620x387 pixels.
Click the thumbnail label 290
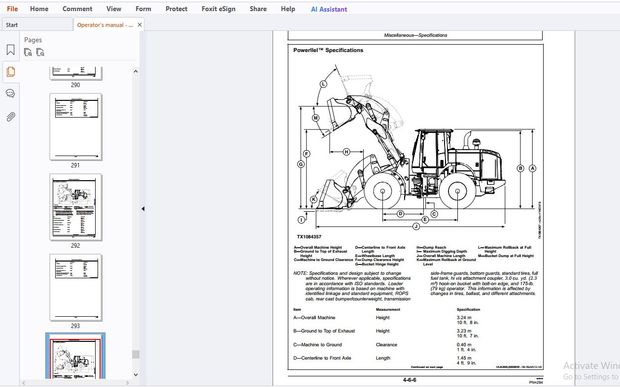(75, 85)
